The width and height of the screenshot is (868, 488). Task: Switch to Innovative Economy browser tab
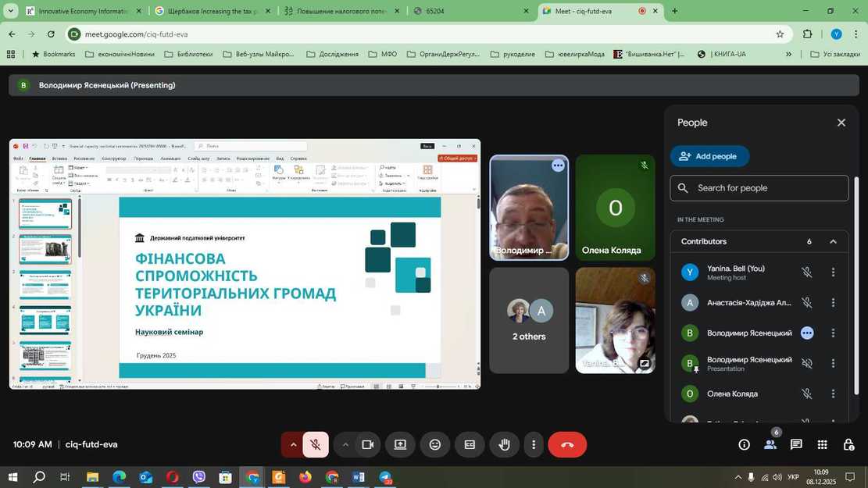click(x=83, y=11)
